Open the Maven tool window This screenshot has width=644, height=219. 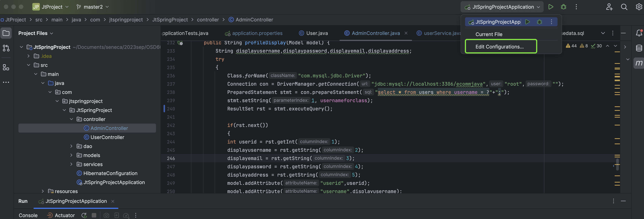[639, 63]
